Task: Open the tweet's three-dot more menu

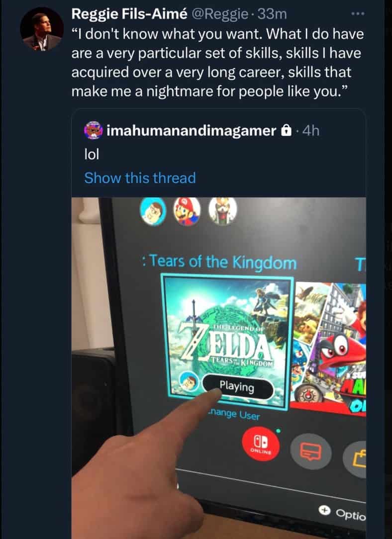Action: 358,14
